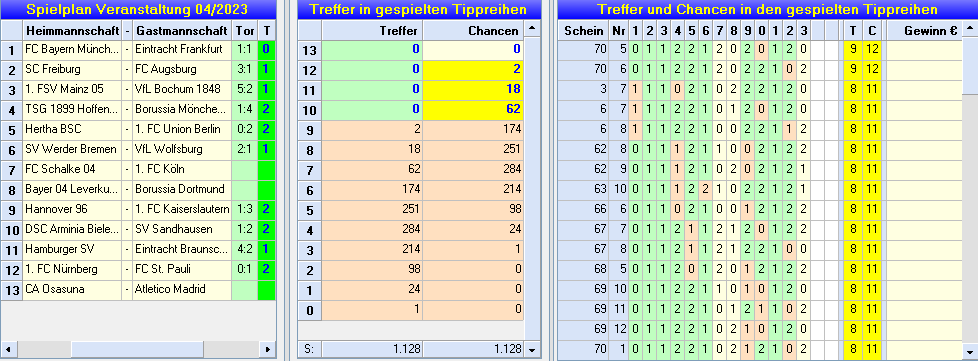
Task: Select the Nr column header
Action: 618,31
